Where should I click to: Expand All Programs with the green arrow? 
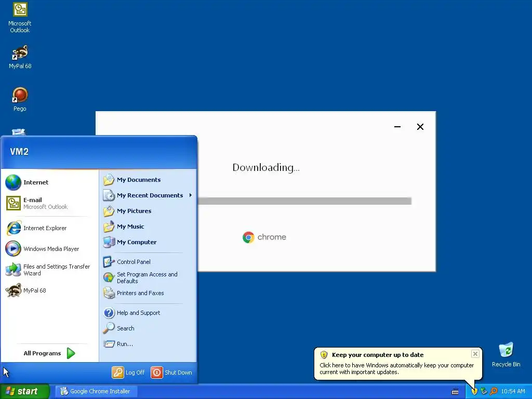[x=71, y=353]
